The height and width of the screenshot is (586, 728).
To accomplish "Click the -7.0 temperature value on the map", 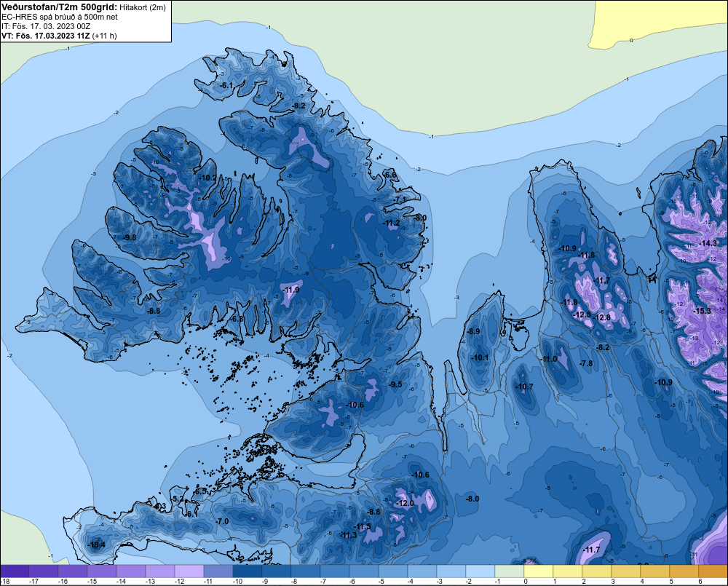I will tap(223, 522).
